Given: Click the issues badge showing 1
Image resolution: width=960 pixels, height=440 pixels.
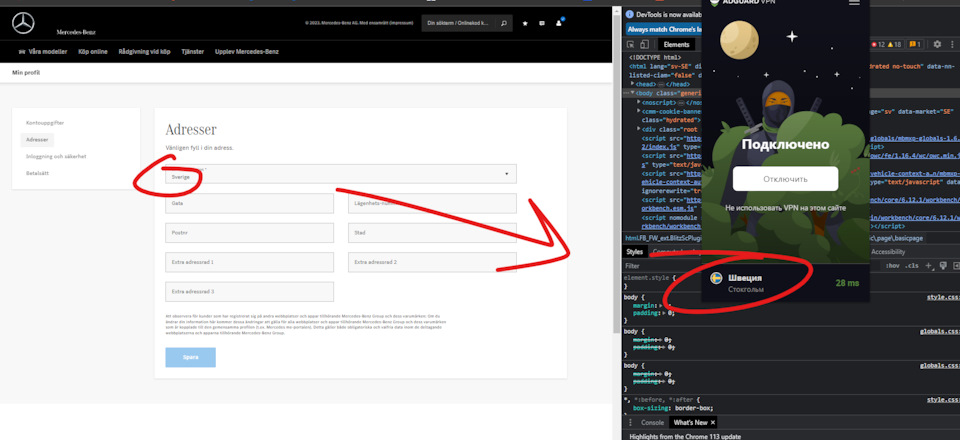Looking at the screenshot, I should tap(915, 45).
